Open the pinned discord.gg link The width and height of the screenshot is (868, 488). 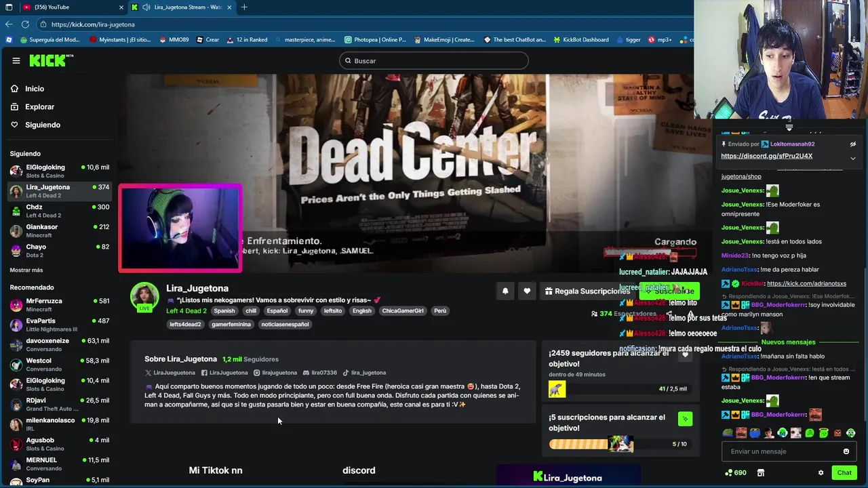(766, 156)
